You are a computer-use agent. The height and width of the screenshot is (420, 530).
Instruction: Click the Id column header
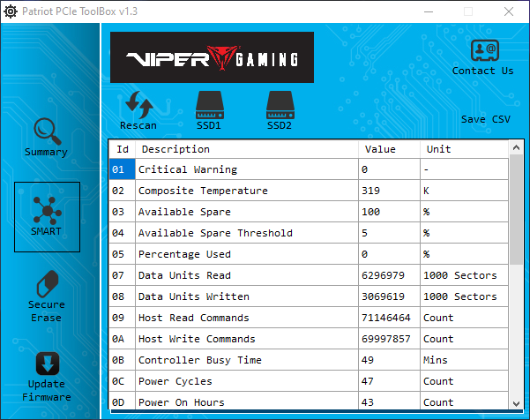[123, 149]
